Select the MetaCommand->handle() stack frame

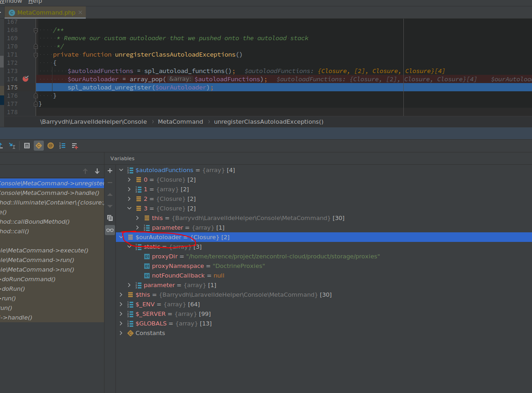pyautogui.click(x=52, y=193)
